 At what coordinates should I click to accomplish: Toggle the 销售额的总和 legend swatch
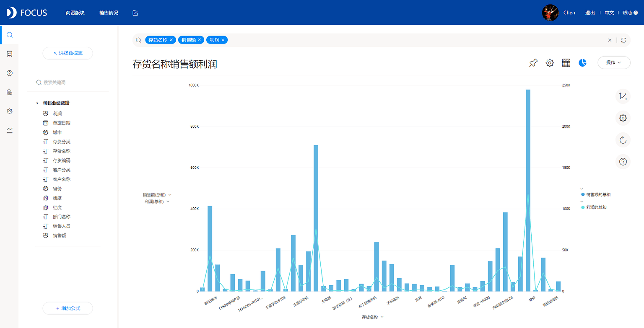(x=583, y=195)
